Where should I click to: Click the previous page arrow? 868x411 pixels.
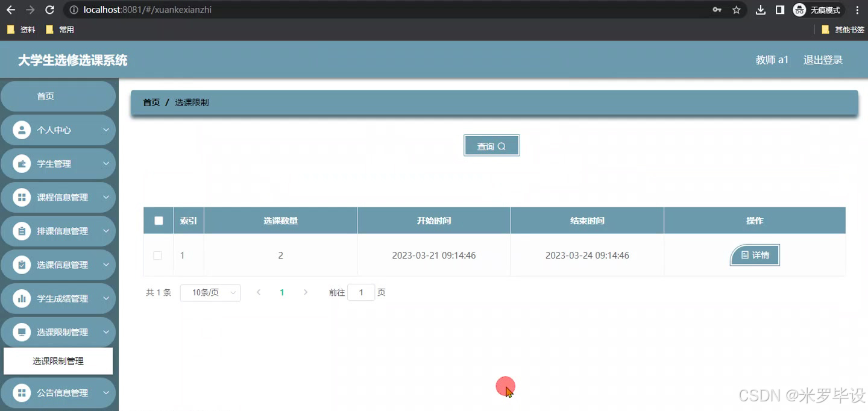pyautogui.click(x=259, y=293)
